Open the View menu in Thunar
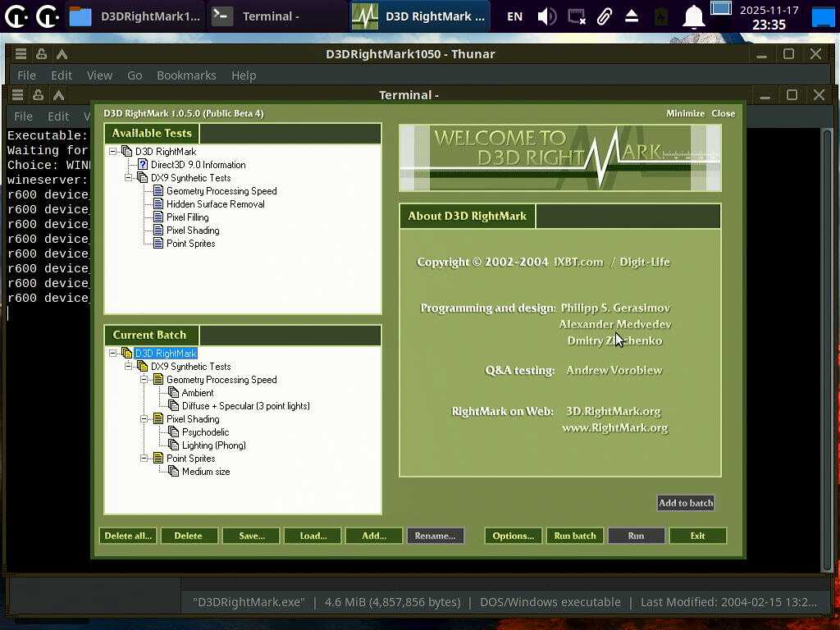The height and width of the screenshot is (630, 840). [99, 75]
